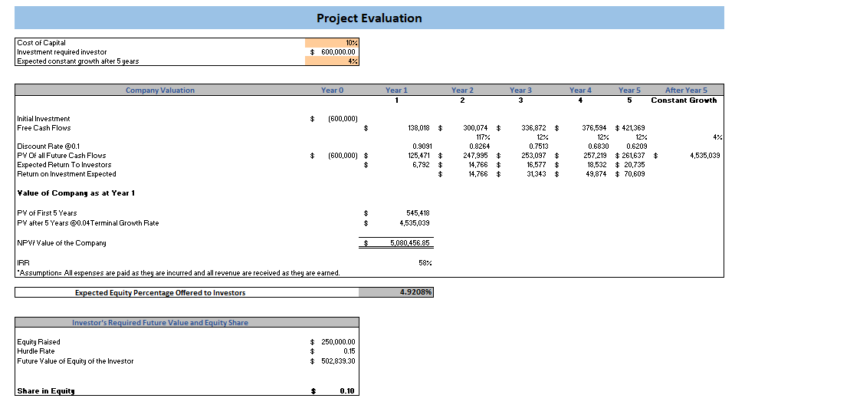Click the 58% IRR value
The height and width of the screenshot is (405, 850).
coord(425,263)
